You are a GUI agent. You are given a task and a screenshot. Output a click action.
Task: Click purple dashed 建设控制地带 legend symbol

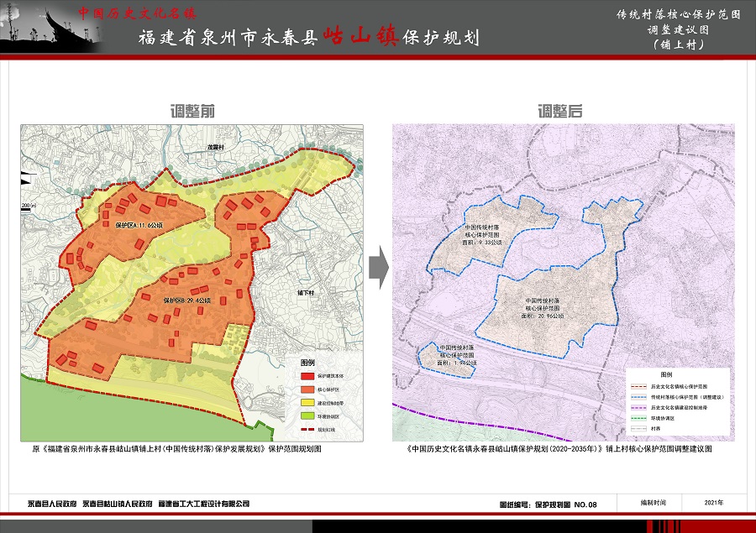638,406
